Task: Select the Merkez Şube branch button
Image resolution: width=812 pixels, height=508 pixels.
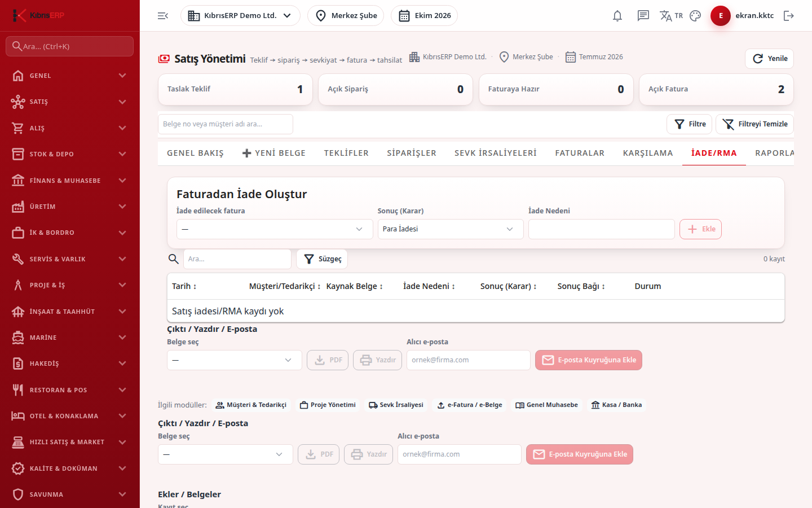Action: coord(346,16)
